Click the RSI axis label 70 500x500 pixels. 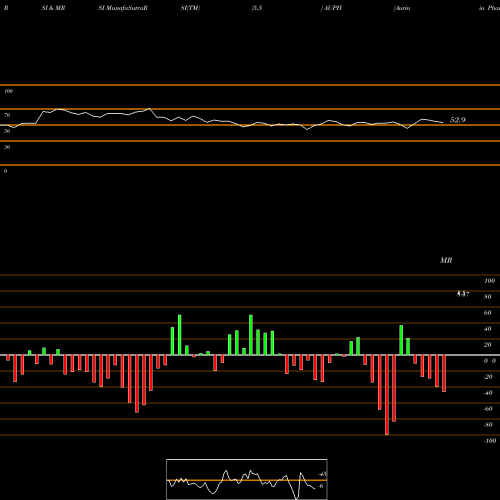click(7, 115)
